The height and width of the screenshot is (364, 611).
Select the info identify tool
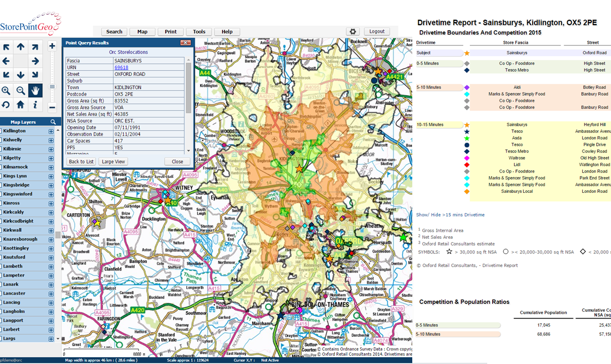click(x=35, y=105)
